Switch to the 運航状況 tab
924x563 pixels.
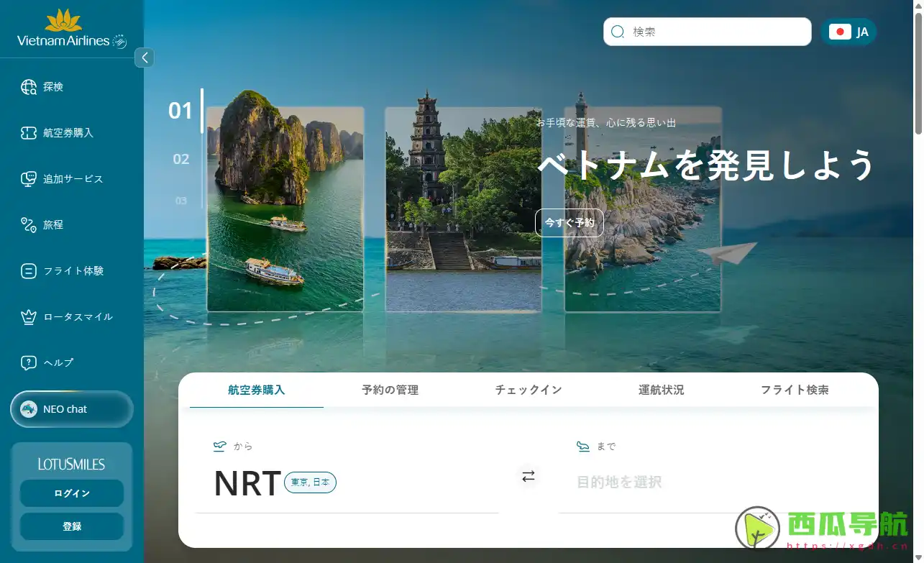click(661, 389)
